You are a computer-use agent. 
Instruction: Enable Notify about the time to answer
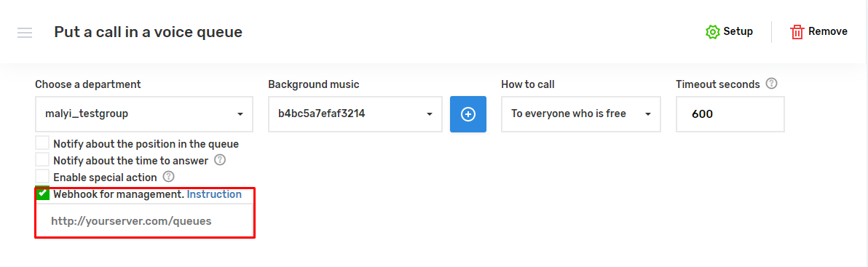42,160
